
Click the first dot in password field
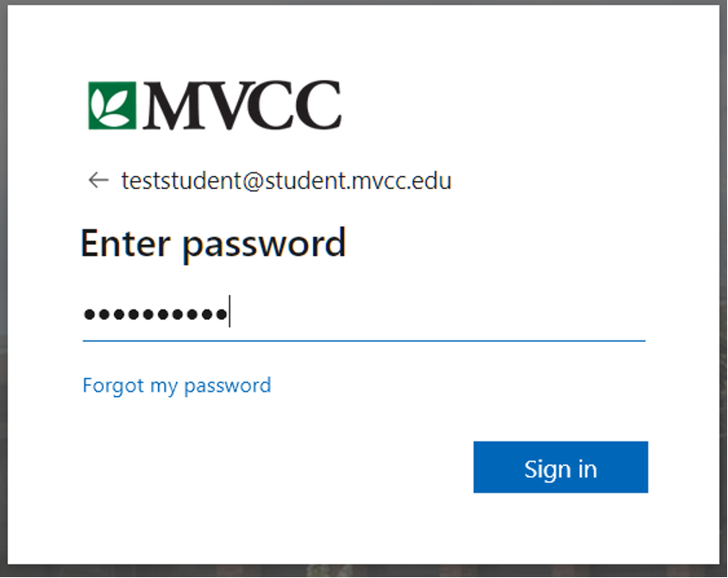coord(89,314)
